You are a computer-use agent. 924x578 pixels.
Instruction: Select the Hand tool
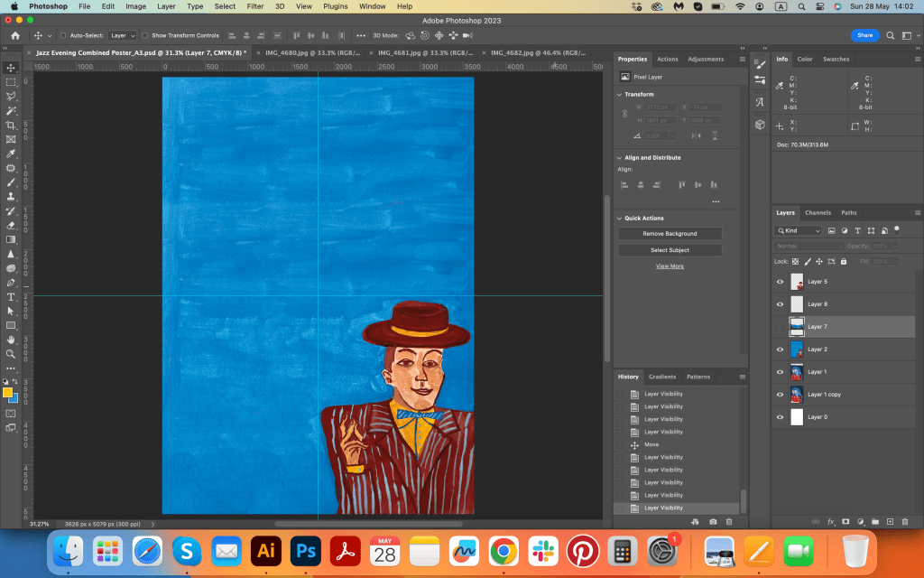pos(11,339)
